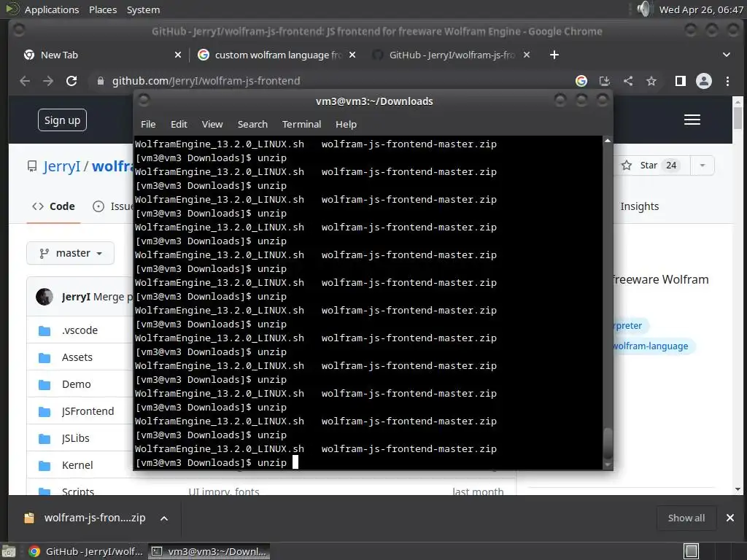Bookmark this page with the star
The height and width of the screenshot is (560, 747).
pyautogui.click(x=651, y=81)
